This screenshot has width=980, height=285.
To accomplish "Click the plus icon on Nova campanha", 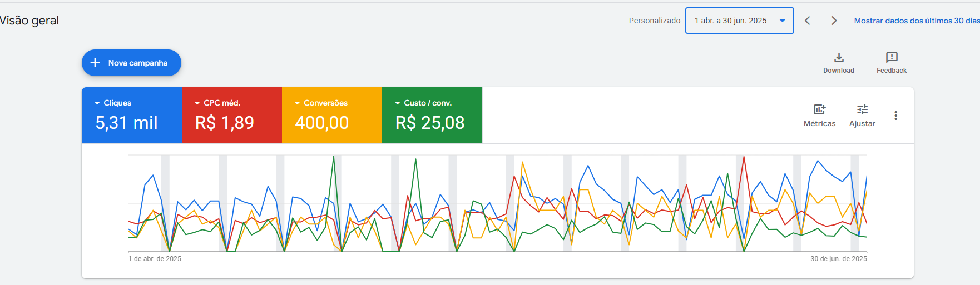I will [95, 63].
